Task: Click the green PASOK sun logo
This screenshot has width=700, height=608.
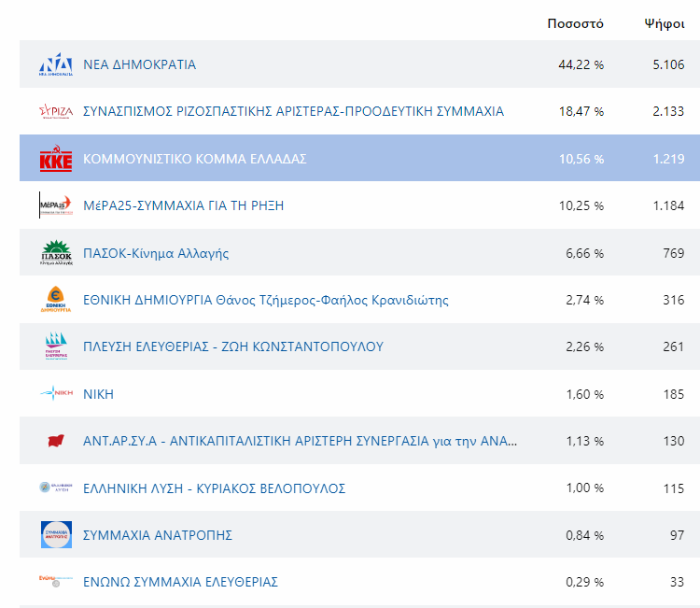Action: pos(55,253)
